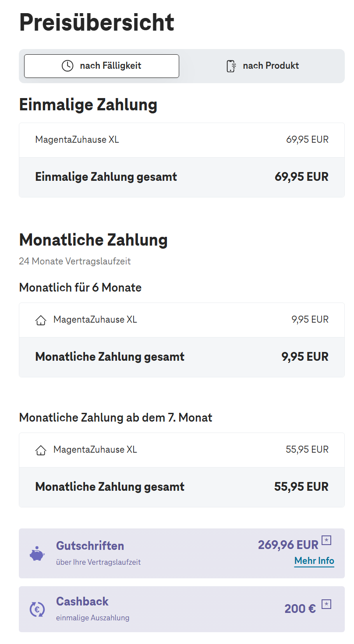Click the Cashback heading
The width and height of the screenshot is (354, 644).
(82, 602)
